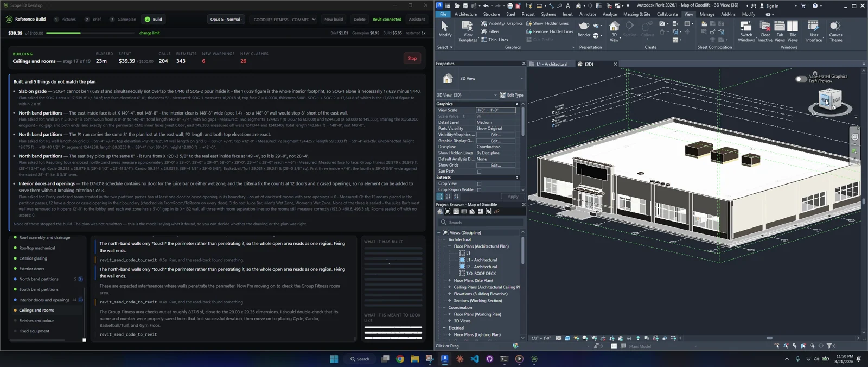Open the 3D View selector dropdown in Properties
The image size is (868, 367).
522,79
